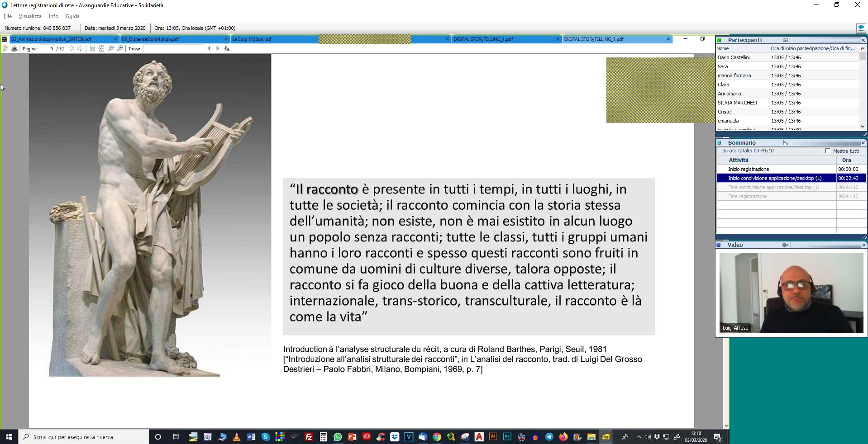Click the Video panel camera icon
The width and height of the screenshot is (868, 444).
pyautogui.click(x=785, y=245)
